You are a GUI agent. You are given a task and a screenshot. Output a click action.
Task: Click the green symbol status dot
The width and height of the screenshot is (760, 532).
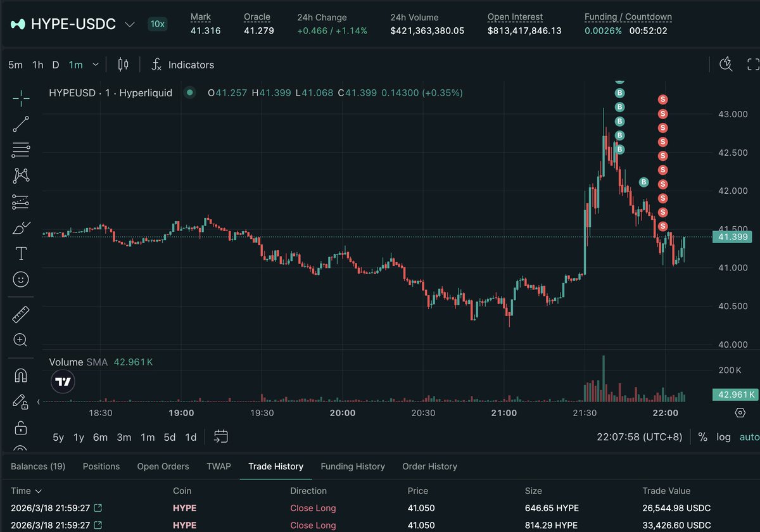pyautogui.click(x=189, y=92)
